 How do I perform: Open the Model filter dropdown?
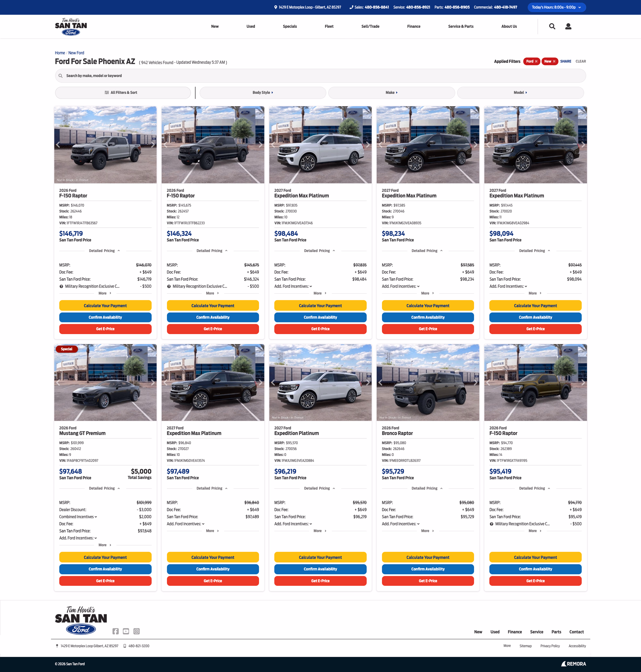coord(520,93)
